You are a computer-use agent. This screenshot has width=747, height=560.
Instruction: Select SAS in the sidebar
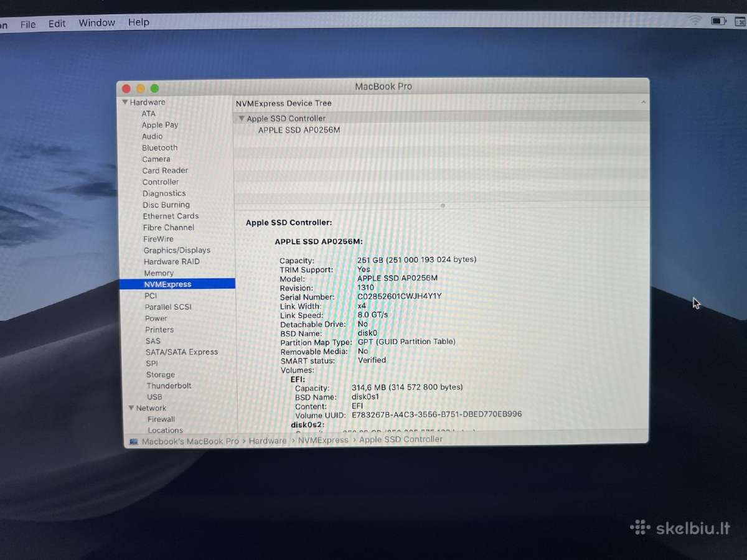pos(153,341)
